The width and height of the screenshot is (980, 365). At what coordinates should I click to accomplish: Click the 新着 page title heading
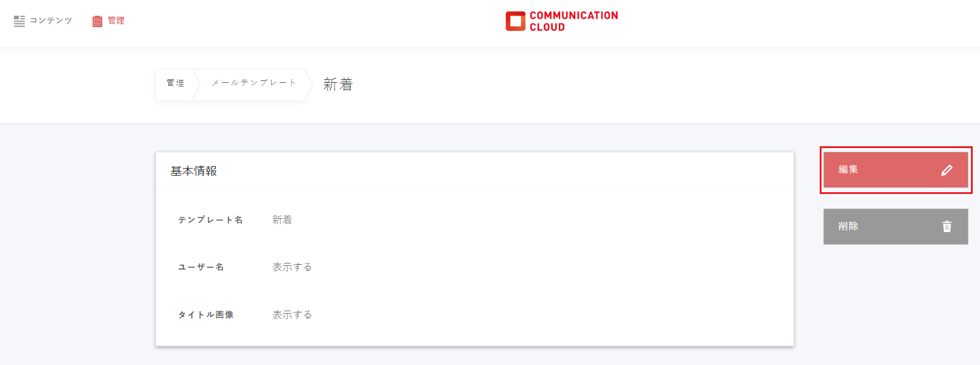[x=338, y=85]
